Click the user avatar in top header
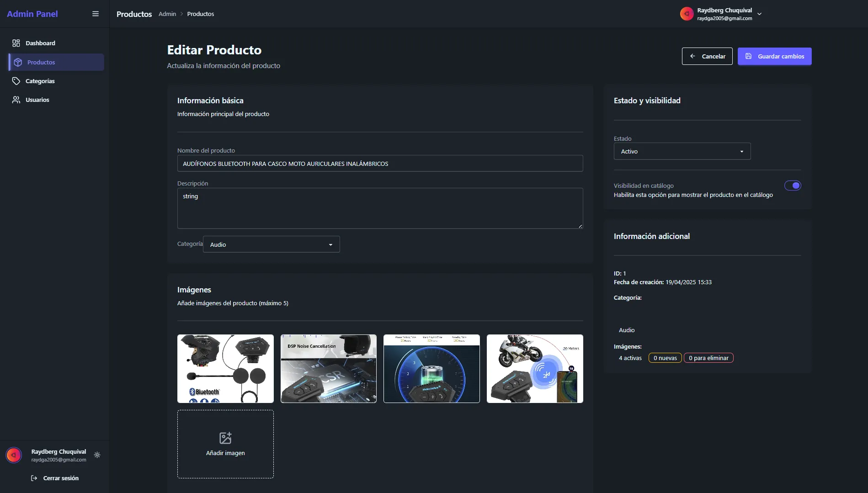This screenshot has width=868, height=493. tap(687, 14)
